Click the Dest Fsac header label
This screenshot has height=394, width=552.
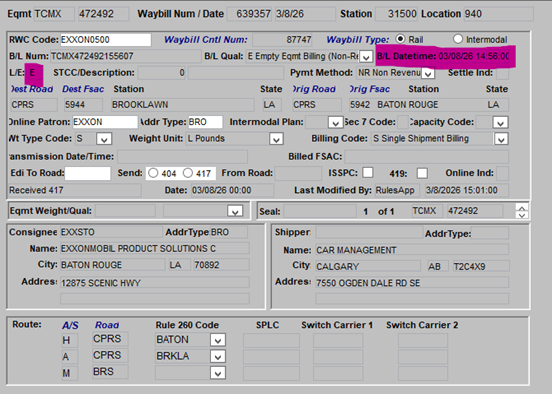pos(83,89)
